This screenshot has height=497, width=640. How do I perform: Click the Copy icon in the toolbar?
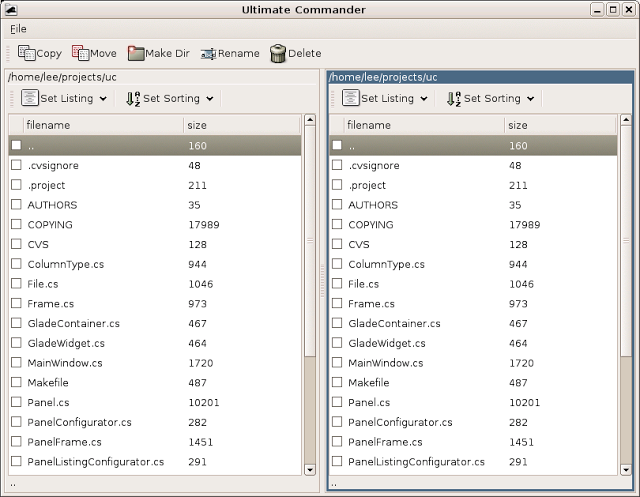(x=27, y=53)
